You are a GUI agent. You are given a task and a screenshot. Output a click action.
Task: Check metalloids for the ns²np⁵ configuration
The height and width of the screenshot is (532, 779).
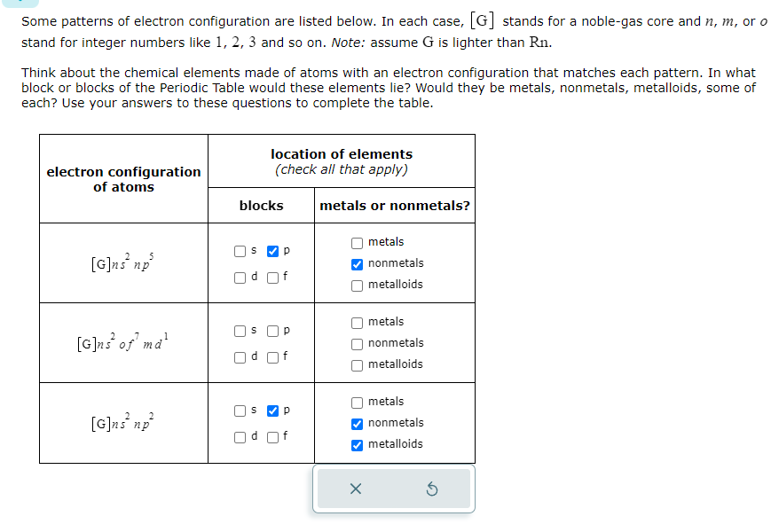[x=356, y=285]
